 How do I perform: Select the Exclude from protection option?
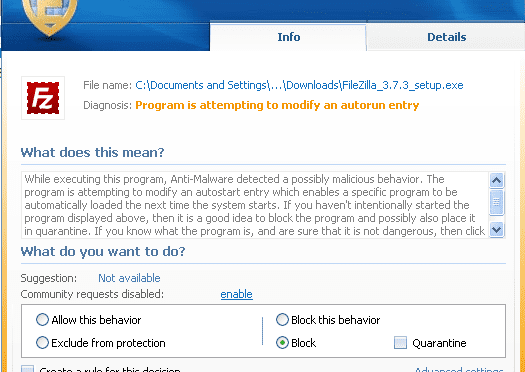coord(100,343)
